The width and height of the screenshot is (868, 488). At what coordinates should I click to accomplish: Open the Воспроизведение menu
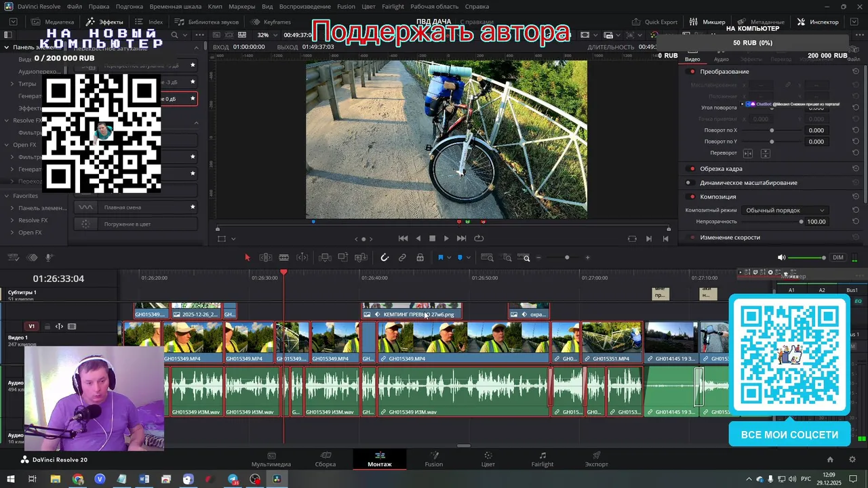click(x=305, y=6)
